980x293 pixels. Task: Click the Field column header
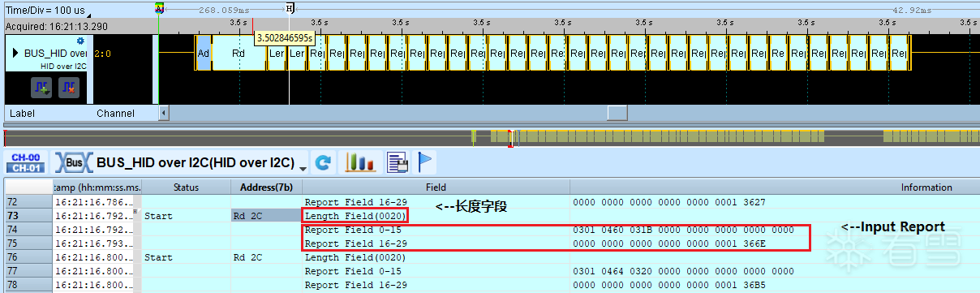[x=436, y=187]
